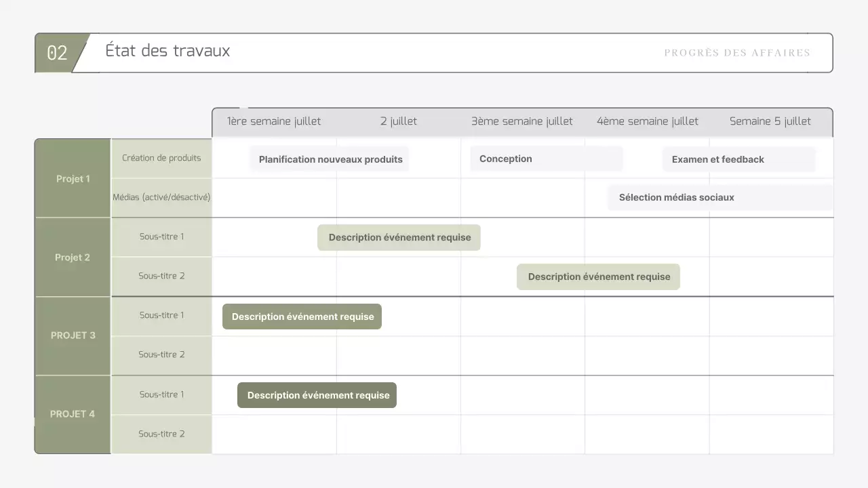
Task: Select the "Sélection médias sociaux" event bar
Action: pyautogui.click(x=676, y=197)
